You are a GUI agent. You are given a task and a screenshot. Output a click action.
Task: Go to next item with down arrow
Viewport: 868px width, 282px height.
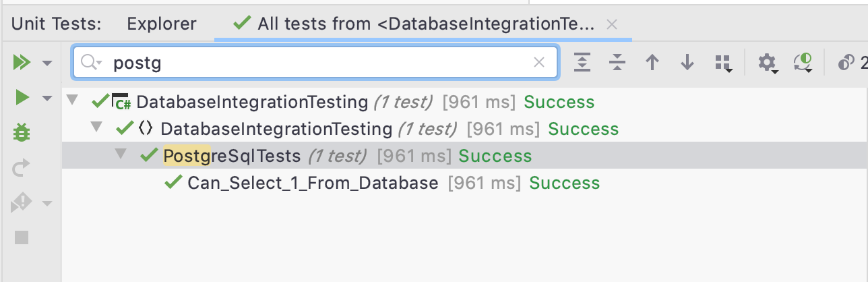687,63
